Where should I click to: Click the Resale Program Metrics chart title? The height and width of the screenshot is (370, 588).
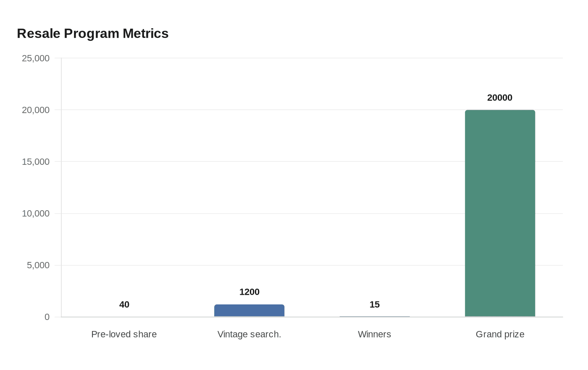(x=92, y=33)
